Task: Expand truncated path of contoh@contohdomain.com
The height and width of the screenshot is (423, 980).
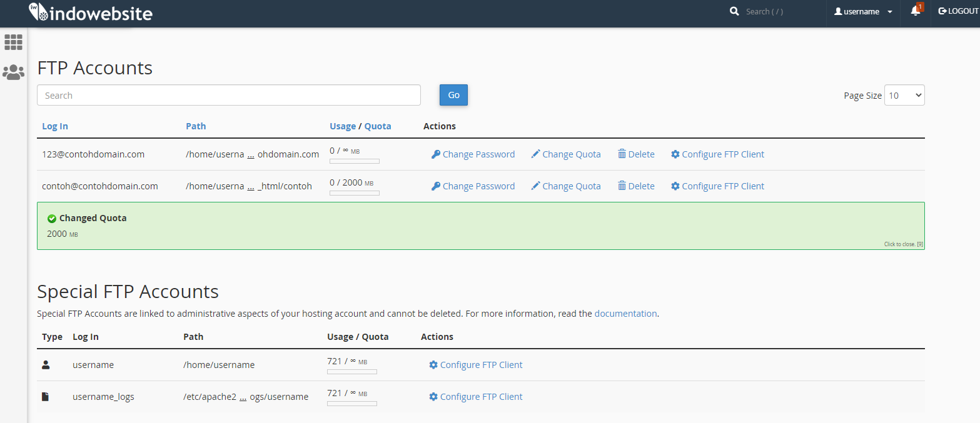Action: tap(251, 187)
